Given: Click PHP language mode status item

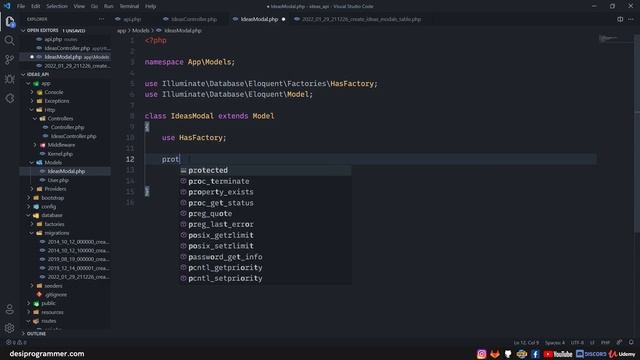Looking at the screenshot, I should [x=605, y=342].
